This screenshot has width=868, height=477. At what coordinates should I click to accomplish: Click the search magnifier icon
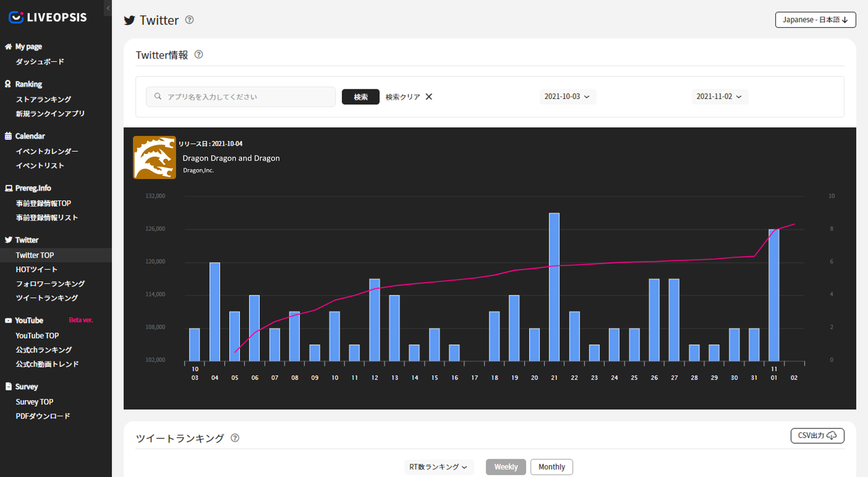pos(158,96)
